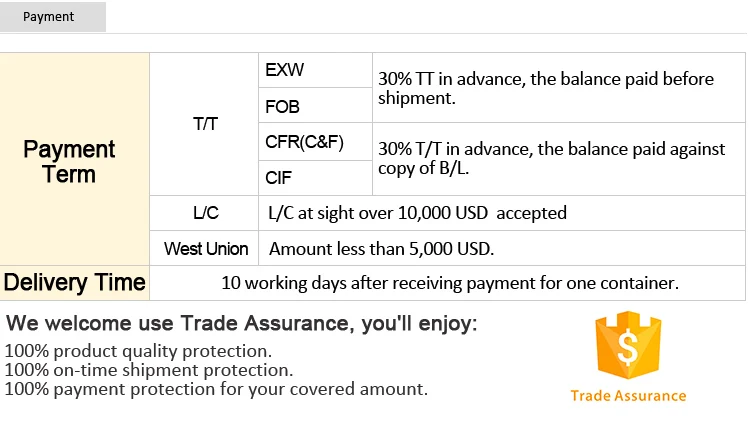Click the Trade Assurance shield icon

[628, 345]
